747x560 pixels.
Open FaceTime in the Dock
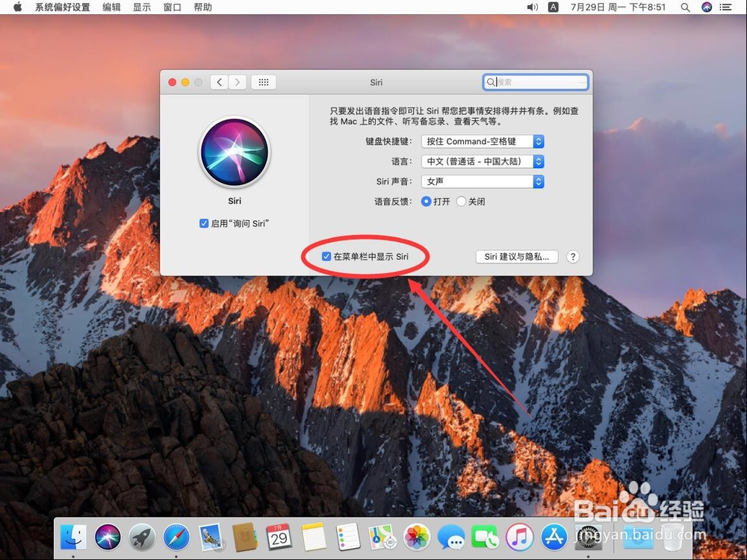[486, 538]
